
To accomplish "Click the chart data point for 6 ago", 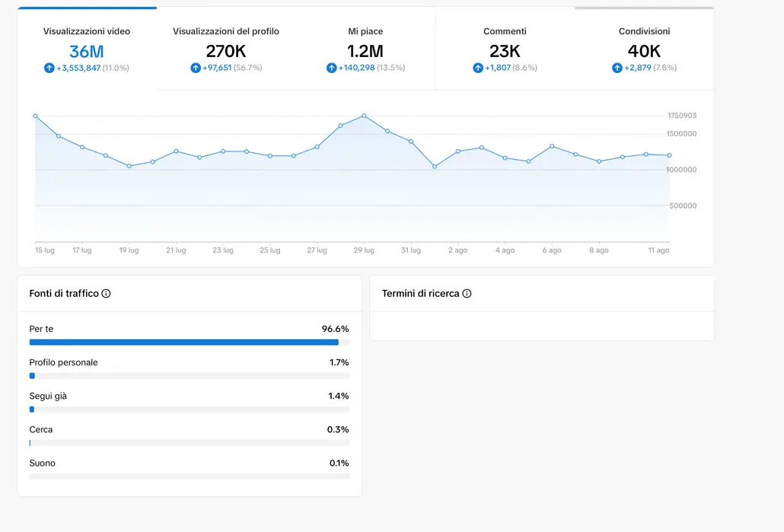I will pyautogui.click(x=552, y=146).
